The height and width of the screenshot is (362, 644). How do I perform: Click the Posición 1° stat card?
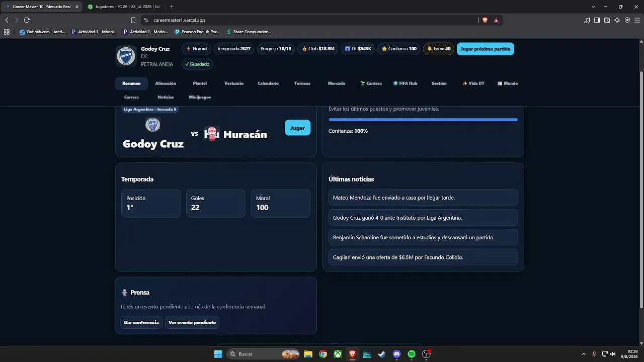pos(151,203)
